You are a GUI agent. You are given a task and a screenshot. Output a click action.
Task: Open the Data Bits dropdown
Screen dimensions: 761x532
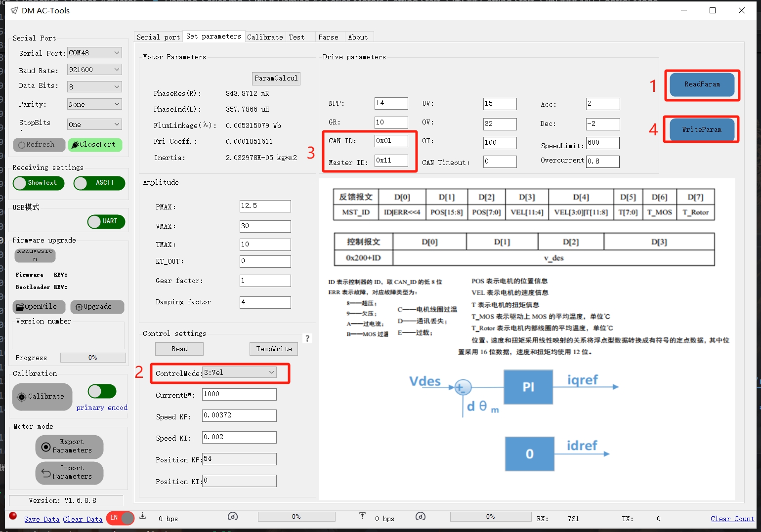tap(94, 86)
